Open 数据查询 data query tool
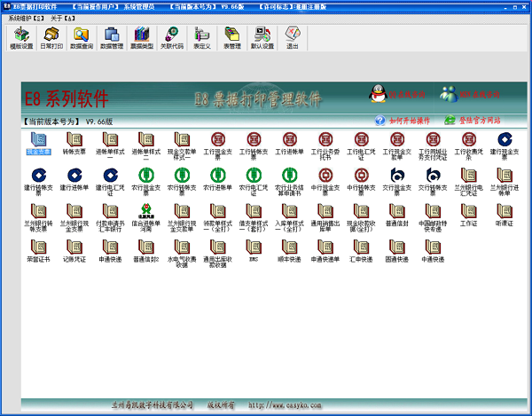The height and width of the screenshot is (416, 532). [82, 38]
